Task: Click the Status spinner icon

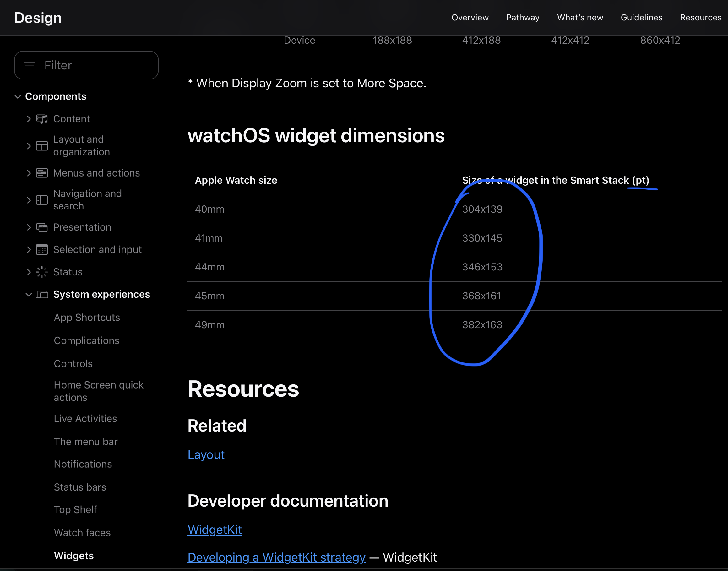Action: coord(42,272)
